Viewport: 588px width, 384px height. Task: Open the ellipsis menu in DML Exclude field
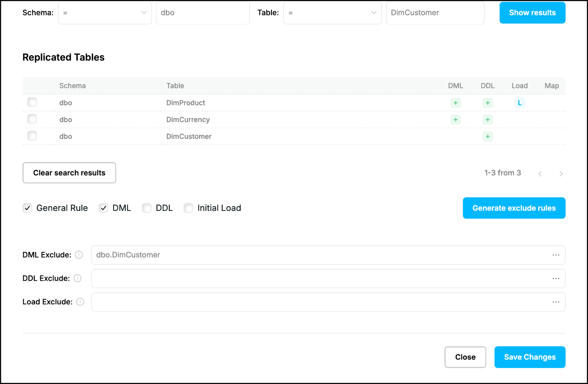pos(556,255)
